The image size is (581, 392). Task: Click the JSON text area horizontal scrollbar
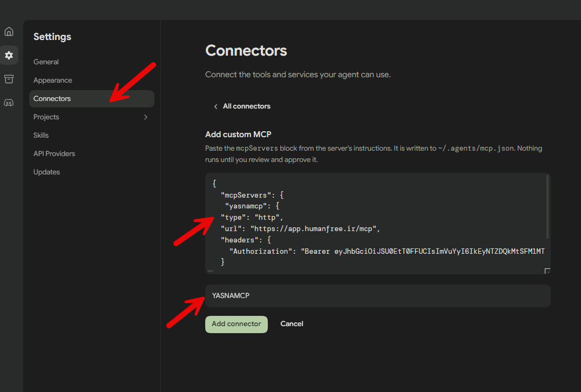coord(211,271)
